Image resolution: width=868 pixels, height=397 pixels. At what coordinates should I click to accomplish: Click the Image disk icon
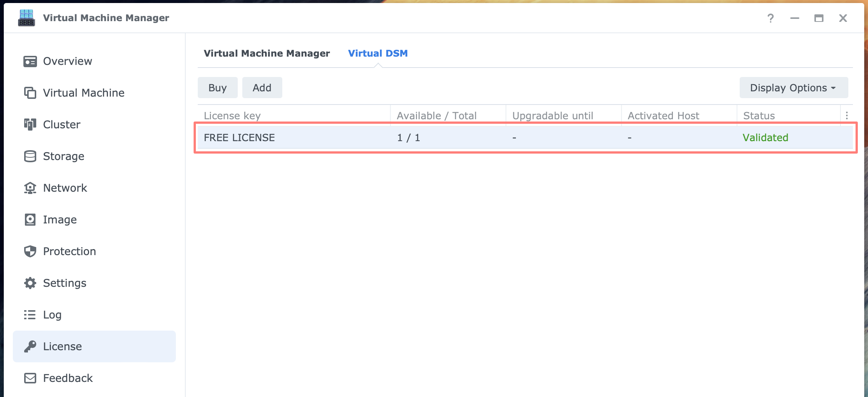click(x=30, y=220)
